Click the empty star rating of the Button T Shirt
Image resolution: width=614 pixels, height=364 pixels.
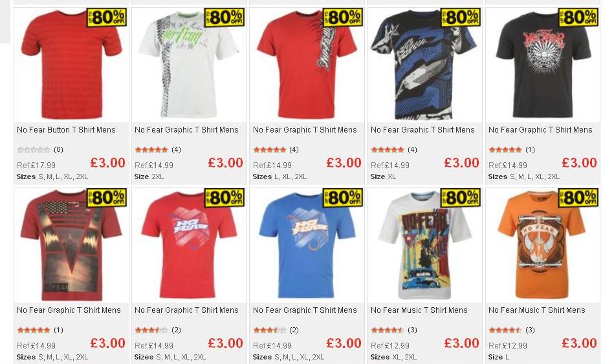(34, 149)
